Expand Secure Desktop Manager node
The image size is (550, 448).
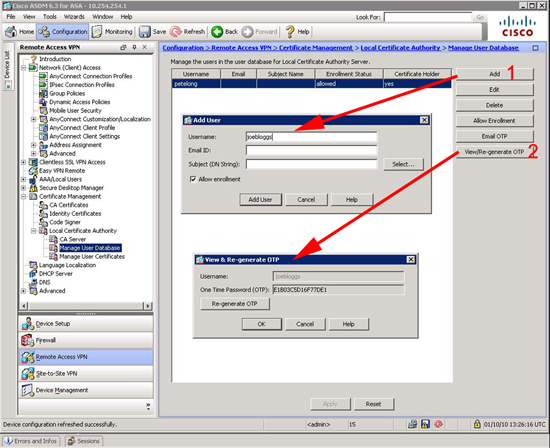point(24,188)
